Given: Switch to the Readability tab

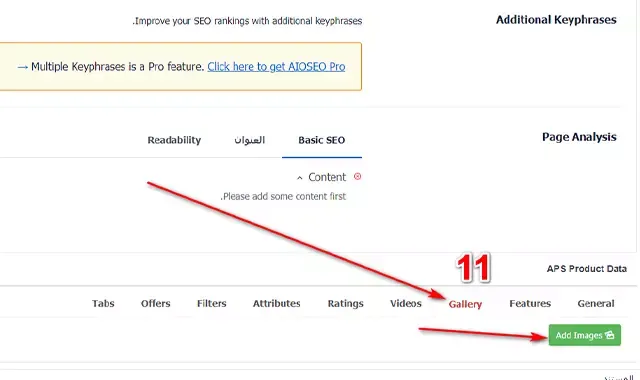Looking at the screenshot, I should 174,140.
